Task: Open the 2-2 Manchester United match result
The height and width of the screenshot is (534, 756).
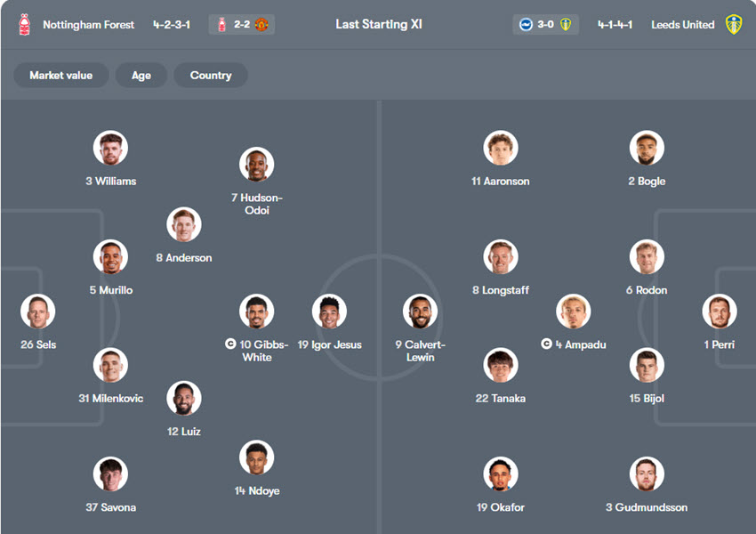Action: coord(242,25)
